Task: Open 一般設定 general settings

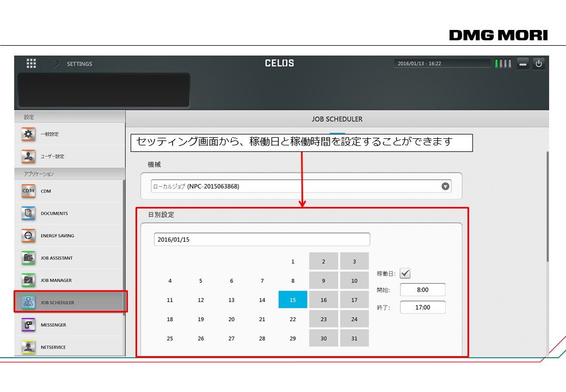Action: (49, 134)
